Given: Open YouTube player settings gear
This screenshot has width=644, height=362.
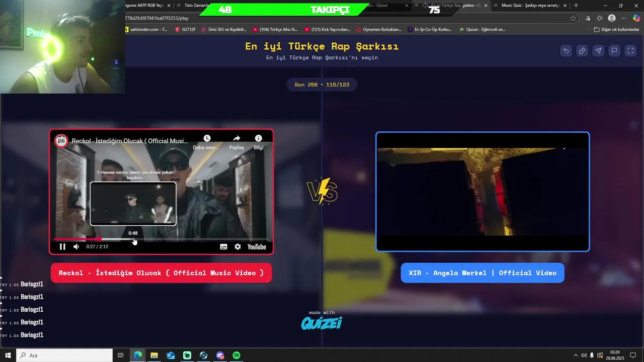Looking at the screenshot, I should coord(237,246).
